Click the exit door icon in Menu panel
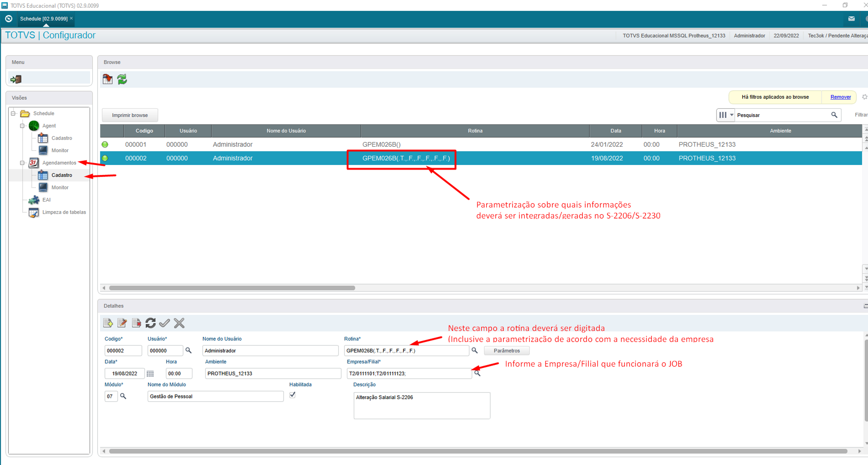 coord(16,79)
